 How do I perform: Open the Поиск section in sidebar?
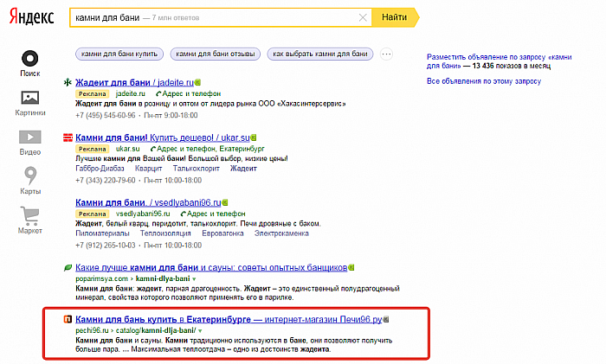pos(30,64)
